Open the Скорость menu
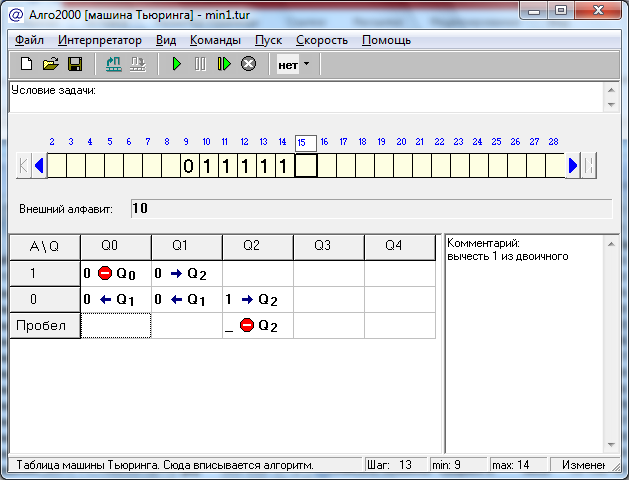 (322, 40)
